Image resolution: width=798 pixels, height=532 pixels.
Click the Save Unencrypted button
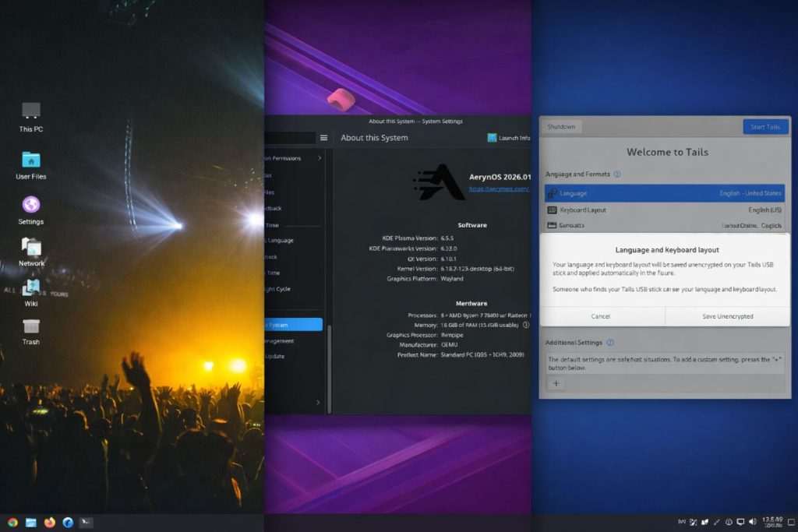pos(726,316)
